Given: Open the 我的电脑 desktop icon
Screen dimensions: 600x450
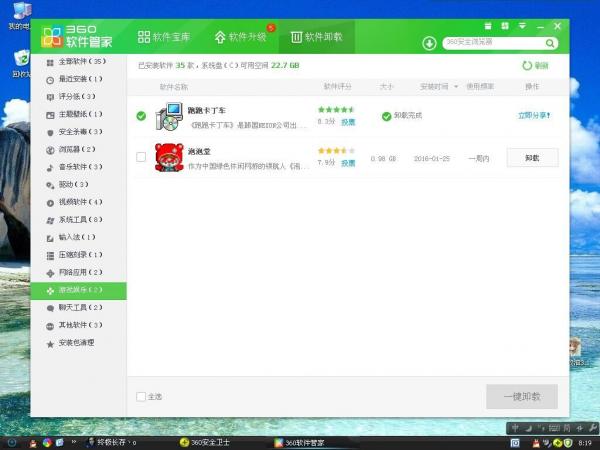Looking at the screenshot, I should (19, 15).
